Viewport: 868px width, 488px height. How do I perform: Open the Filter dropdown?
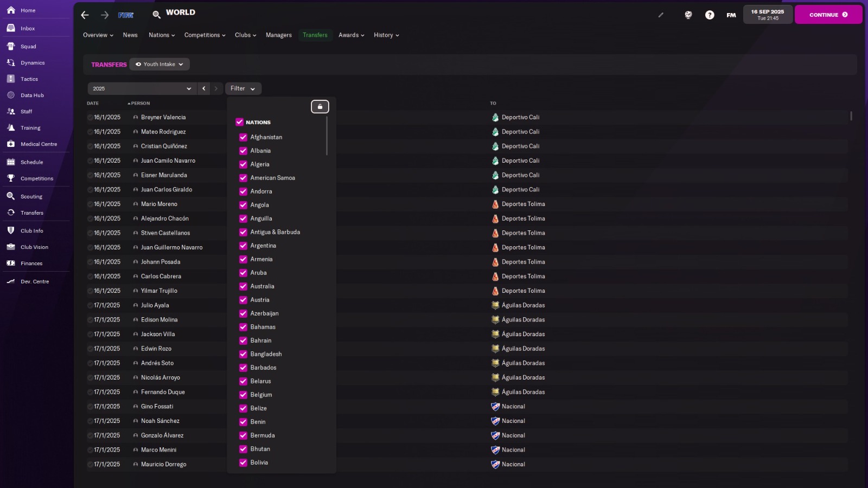pyautogui.click(x=242, y=88)
